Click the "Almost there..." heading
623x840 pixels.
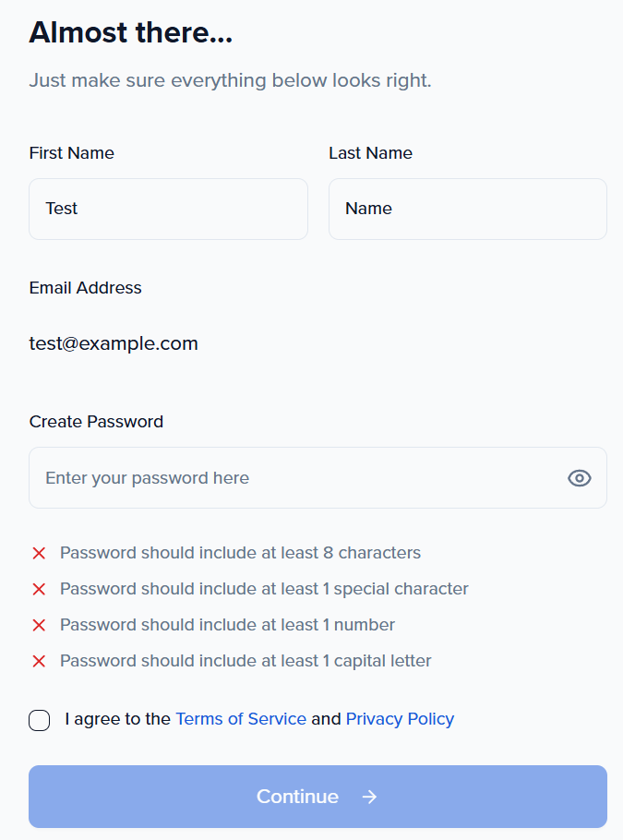click(x=131, y=33)
